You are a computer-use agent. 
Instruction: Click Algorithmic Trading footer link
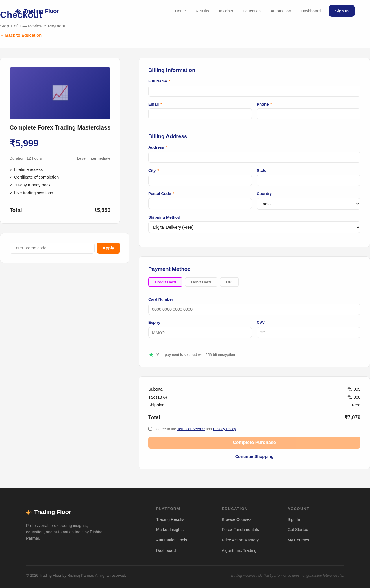point(239,550)
